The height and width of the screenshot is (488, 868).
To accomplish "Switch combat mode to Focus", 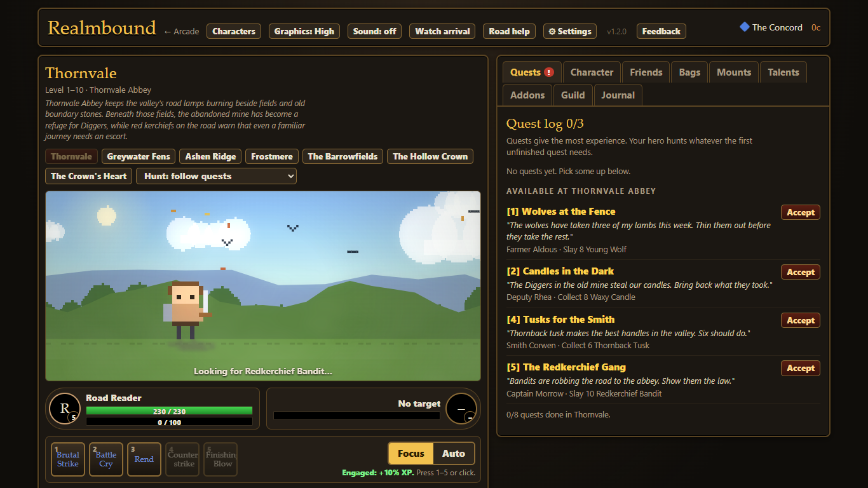I will (x=411, y=454).
